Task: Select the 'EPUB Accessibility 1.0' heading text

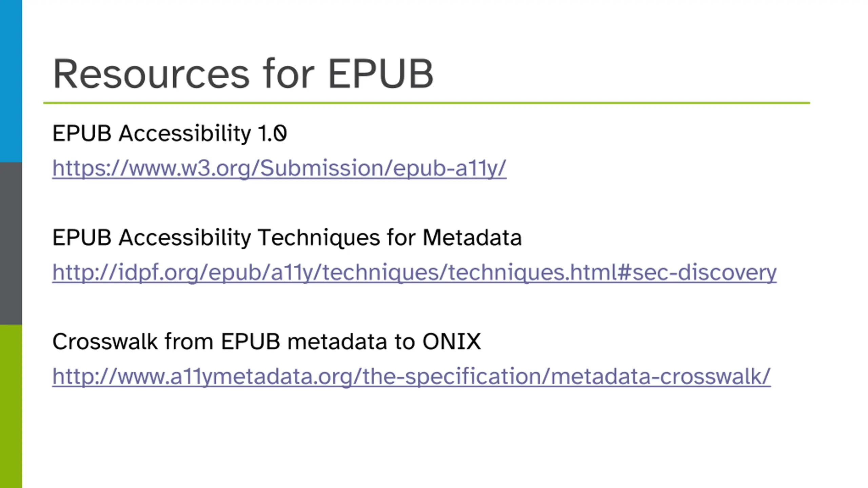Action: pyautogui.click(x=170, y=133)
